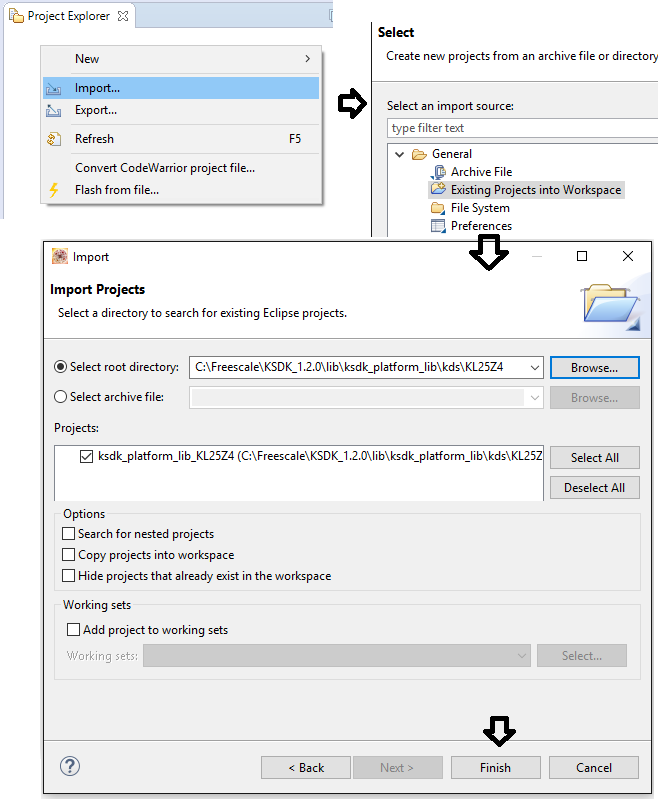Click the Select... working sets button

[582, 656]
